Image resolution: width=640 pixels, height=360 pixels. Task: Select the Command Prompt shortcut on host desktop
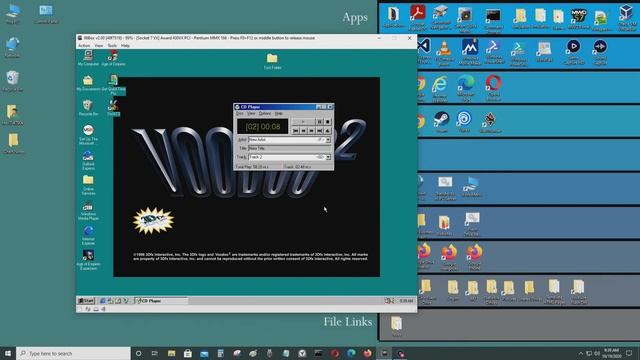point(493,20)
